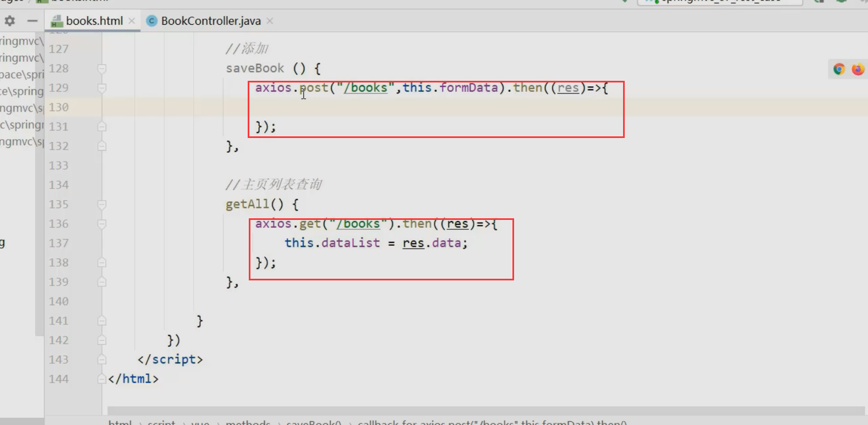The image size is (868, 425).
Task: Hide the project panel with minus icon
Action: coord(32,21)
